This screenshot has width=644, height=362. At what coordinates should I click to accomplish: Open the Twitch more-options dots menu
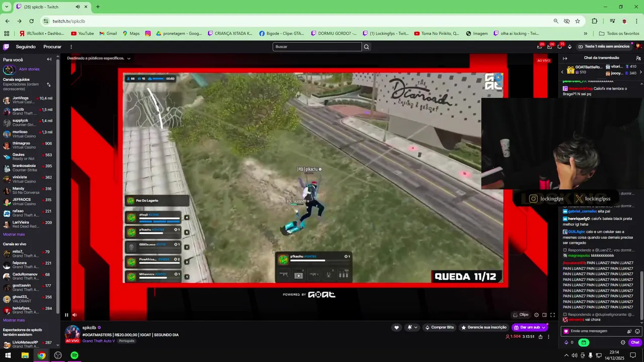(71, 47)
